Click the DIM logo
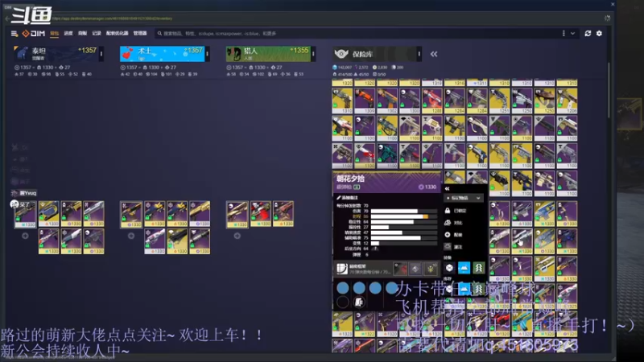 click(34, 33)
